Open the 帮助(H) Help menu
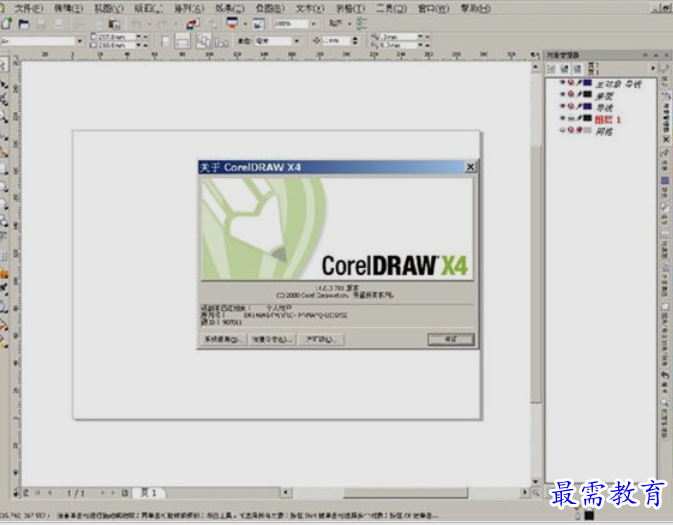Screen dimensions: 673x525 pyautogui.click(x=475, y=8)
